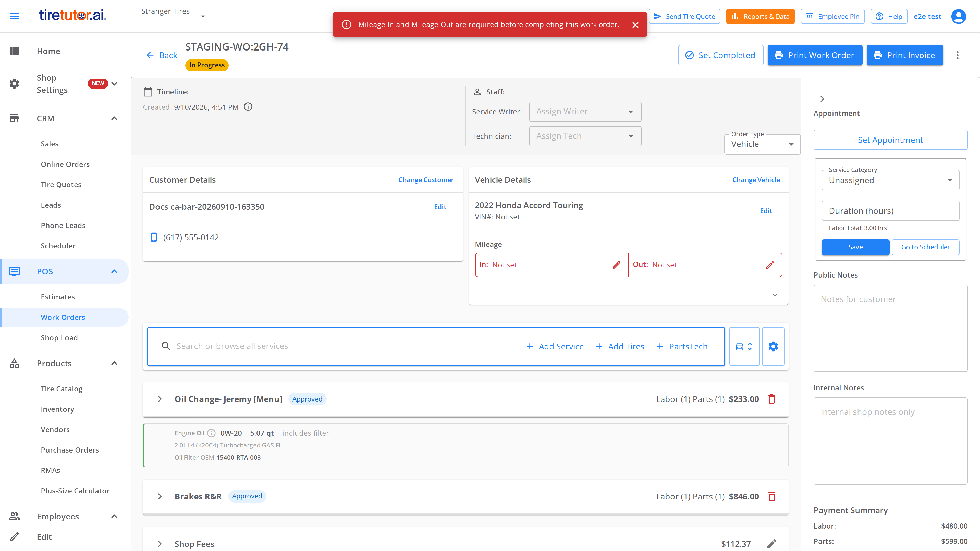Edit the Mileage In value pencil

(616, 265)
